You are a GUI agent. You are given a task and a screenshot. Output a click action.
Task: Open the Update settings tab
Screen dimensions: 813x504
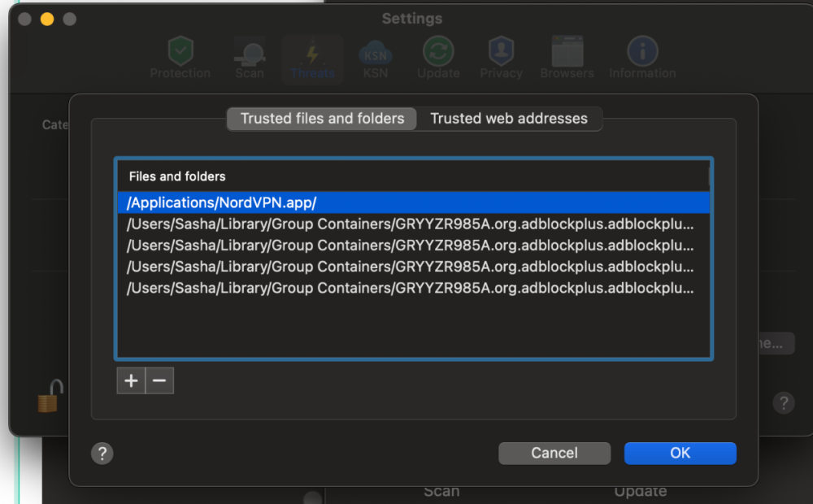tap(439, 58)
